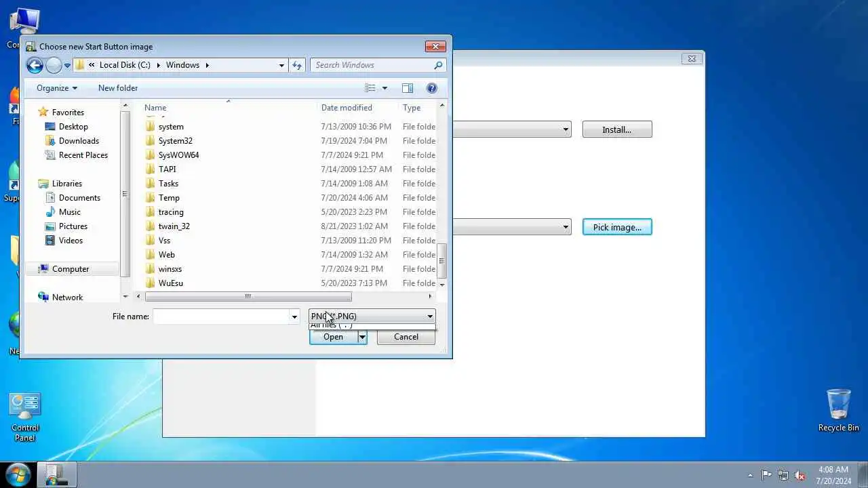The width and height of the screenshot is (868, 488).
Task: Open the Organize menu
Action: click(57, 88)
